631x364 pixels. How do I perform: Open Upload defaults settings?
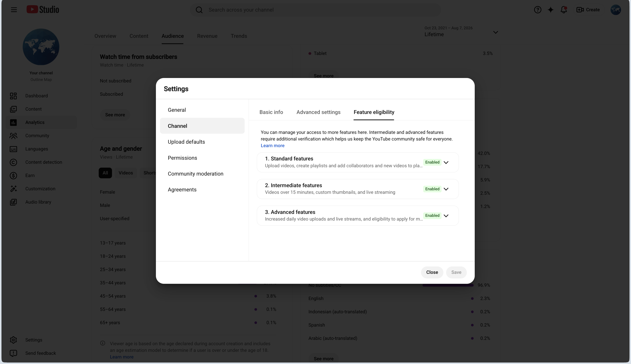pos(202,142)
